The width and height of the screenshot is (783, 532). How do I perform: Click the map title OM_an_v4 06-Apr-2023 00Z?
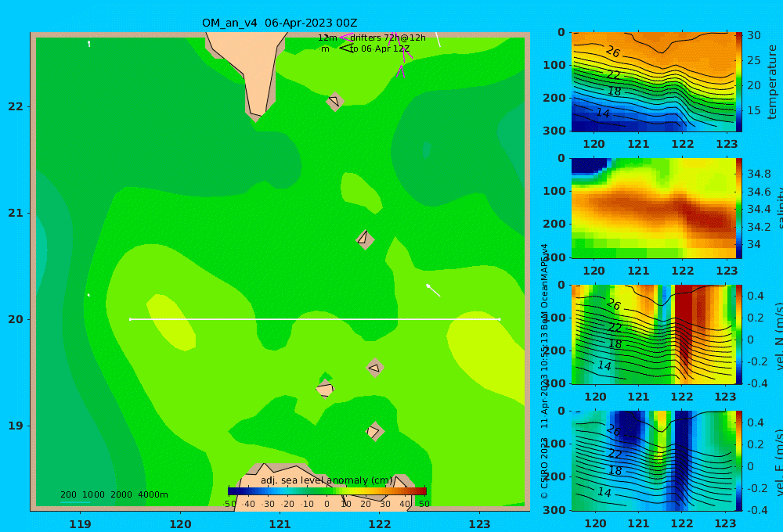tap(280, 23)
